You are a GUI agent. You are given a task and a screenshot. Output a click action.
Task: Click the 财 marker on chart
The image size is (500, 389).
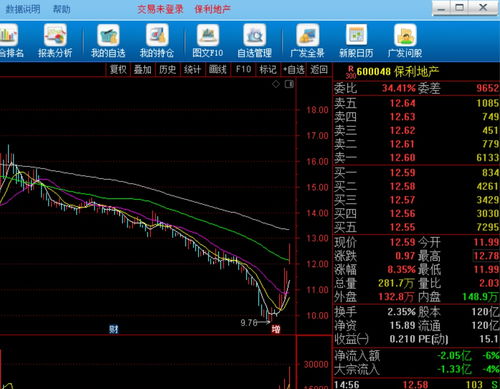tap(114, 329)
